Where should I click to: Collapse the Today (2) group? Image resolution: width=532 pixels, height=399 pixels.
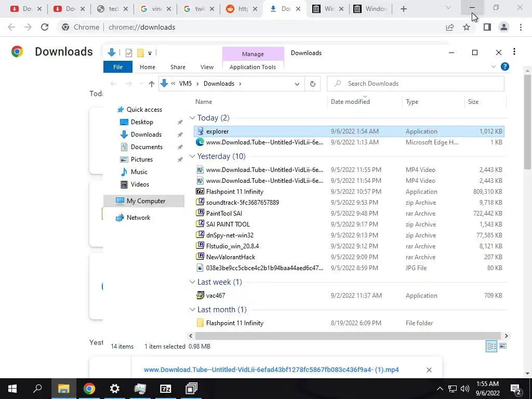192,118
